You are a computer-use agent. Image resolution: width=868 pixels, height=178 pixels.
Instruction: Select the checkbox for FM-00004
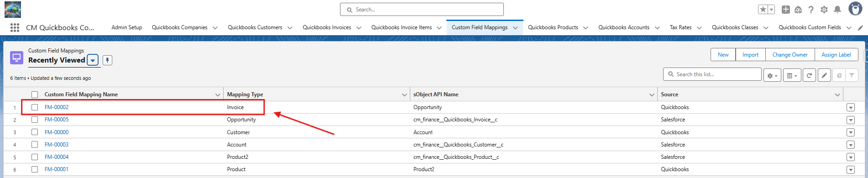click(x=35, y=157)
